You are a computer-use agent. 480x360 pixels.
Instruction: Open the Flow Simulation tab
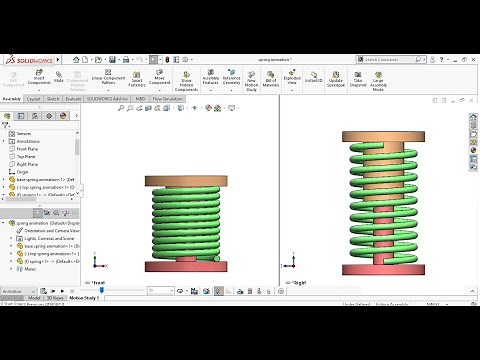coord(168,99)
